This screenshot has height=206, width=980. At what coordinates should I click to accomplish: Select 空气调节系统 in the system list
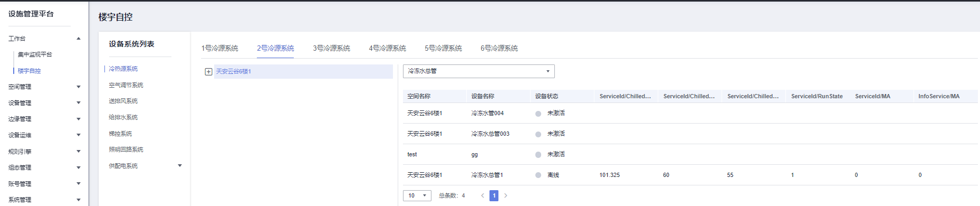click(x=126, y=85)
